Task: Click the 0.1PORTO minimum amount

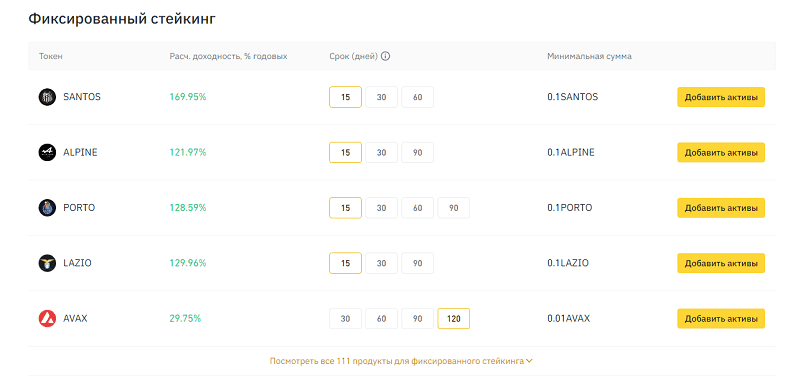Action: [570, 208]
